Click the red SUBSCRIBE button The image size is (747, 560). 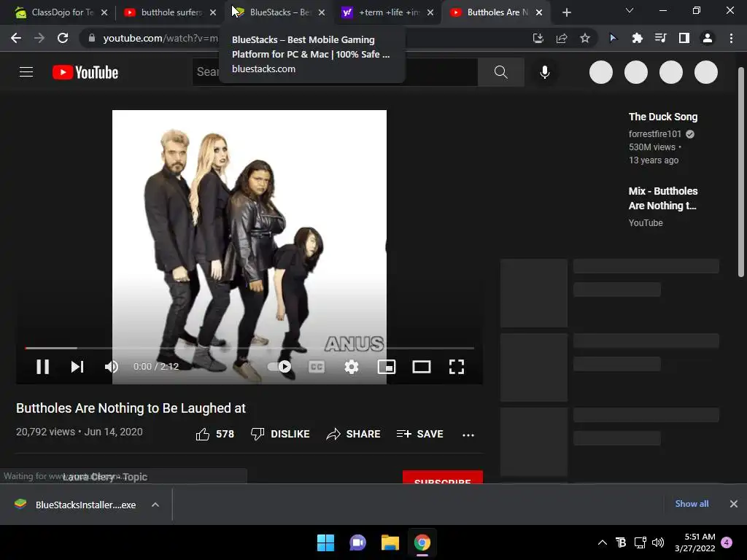(x=443, y=478)
